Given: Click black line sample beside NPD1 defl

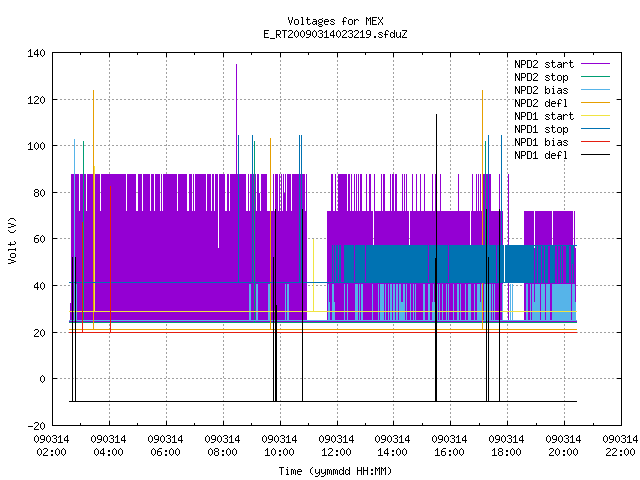Looking at the screenshot, I should point(596,155).
